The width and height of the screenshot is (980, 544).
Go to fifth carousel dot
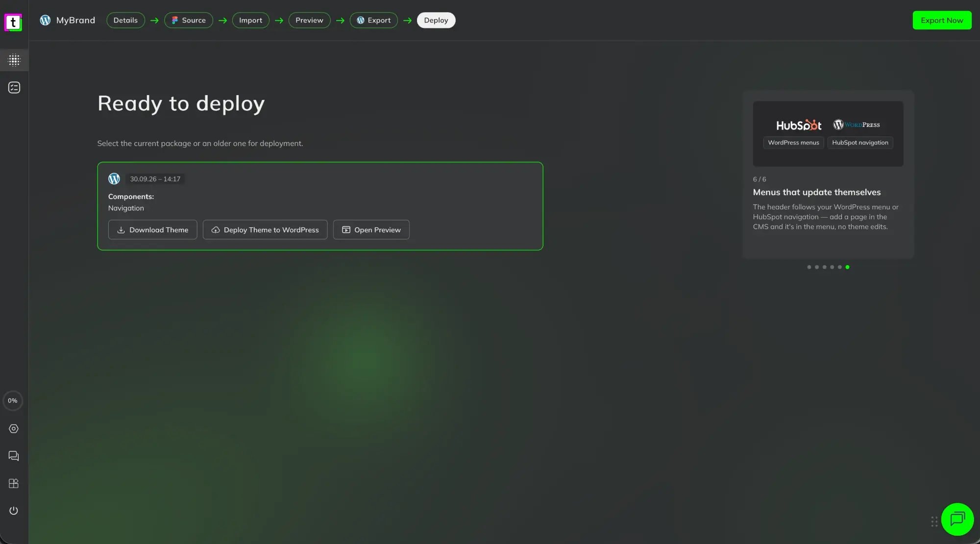[x=839, y=267]
